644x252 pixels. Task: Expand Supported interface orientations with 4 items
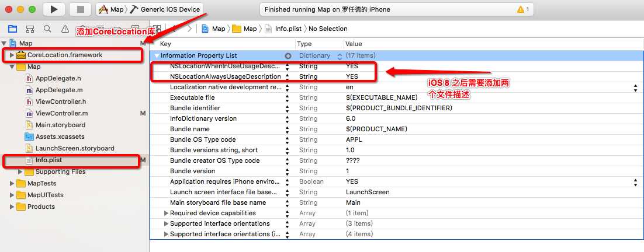167,234
